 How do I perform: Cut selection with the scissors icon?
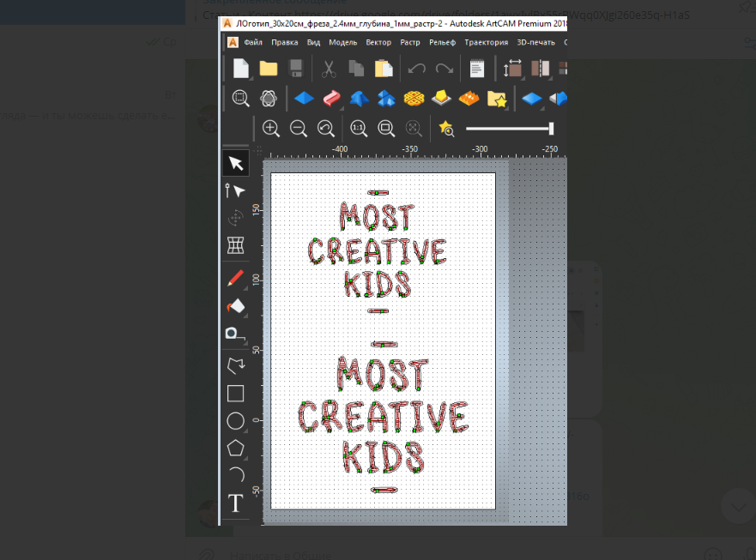pyautogui.click(x=329, y=69)
